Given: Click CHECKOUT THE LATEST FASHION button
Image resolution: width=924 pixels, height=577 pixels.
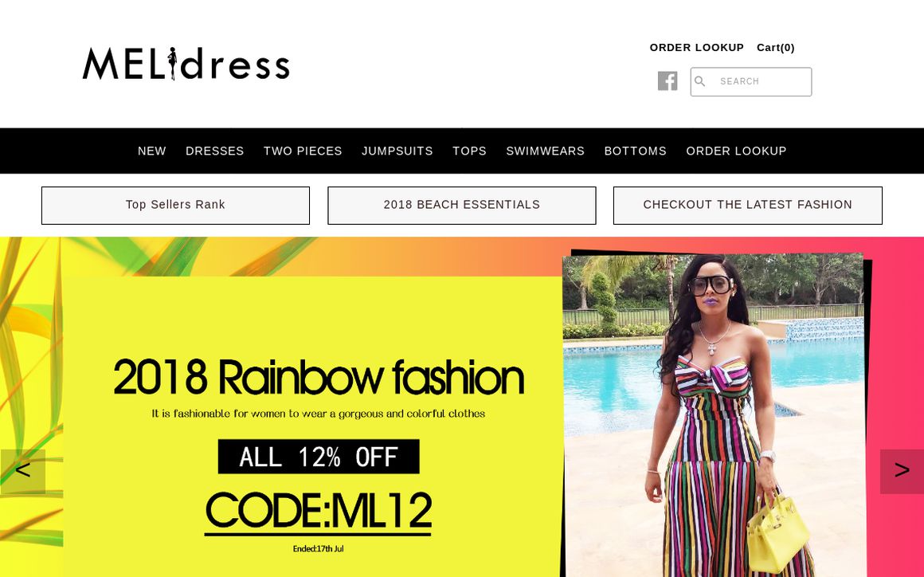Looking at the screenshot, I should [748, 205].
